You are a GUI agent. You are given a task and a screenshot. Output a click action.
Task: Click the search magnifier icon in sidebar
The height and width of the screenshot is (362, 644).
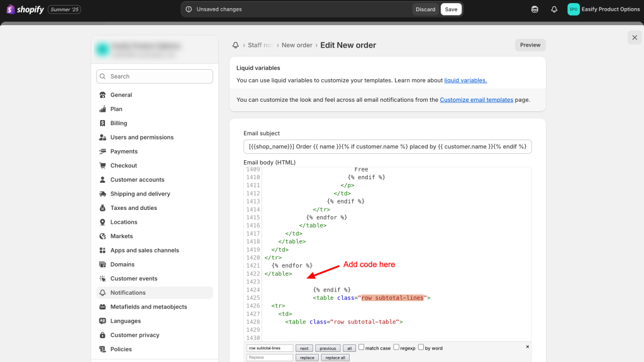point(103,76)
